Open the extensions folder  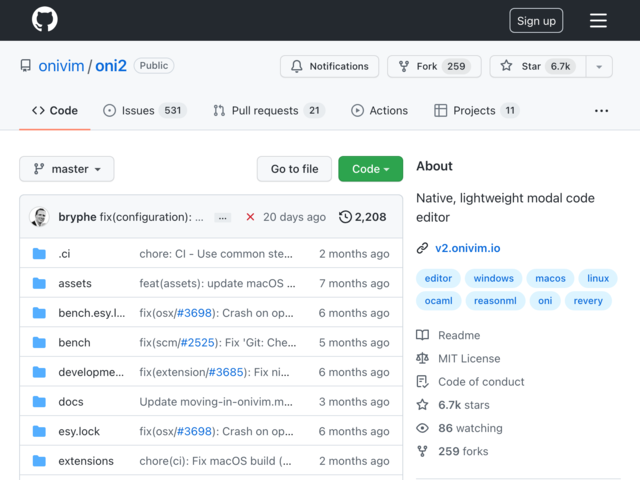(x=86, y=461)
